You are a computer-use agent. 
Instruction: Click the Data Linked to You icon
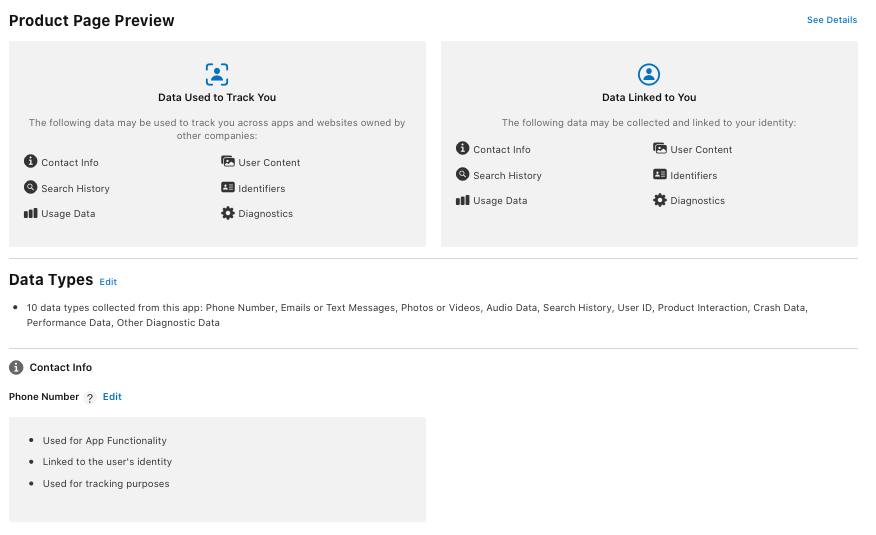coord(649,74)
